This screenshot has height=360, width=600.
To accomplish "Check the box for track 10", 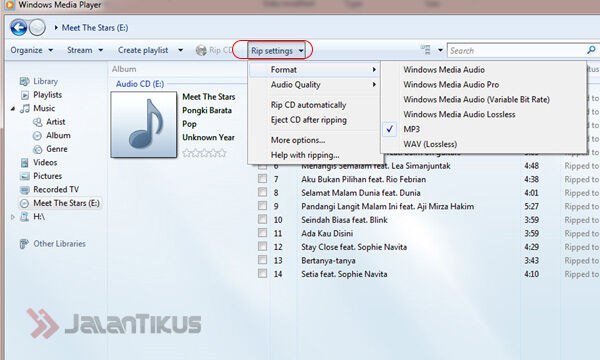I will (x=262, y=220).
